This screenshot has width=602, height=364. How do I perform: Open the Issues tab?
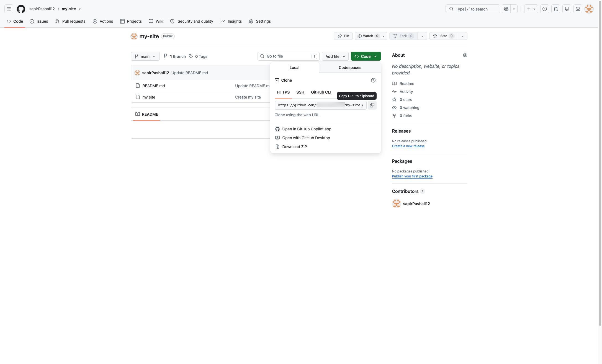click(x=39, y=21)
